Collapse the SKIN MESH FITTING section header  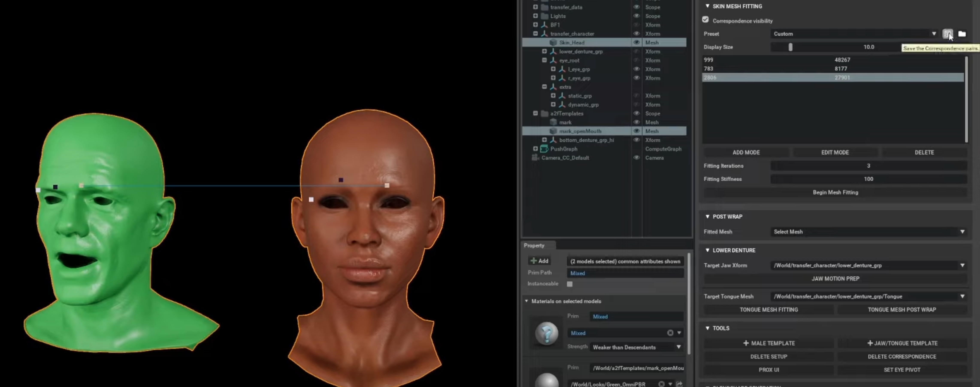click(707, 6)
